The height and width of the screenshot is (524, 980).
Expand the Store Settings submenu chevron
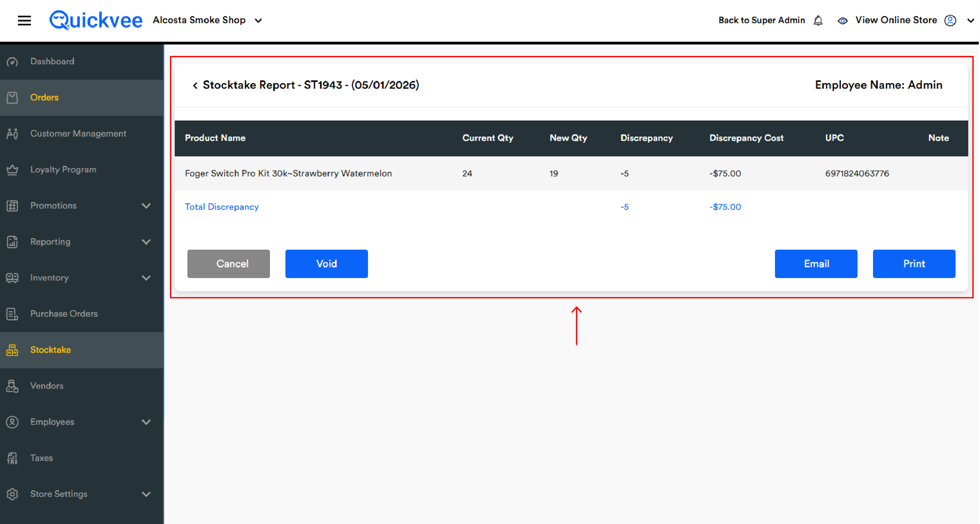147,494
